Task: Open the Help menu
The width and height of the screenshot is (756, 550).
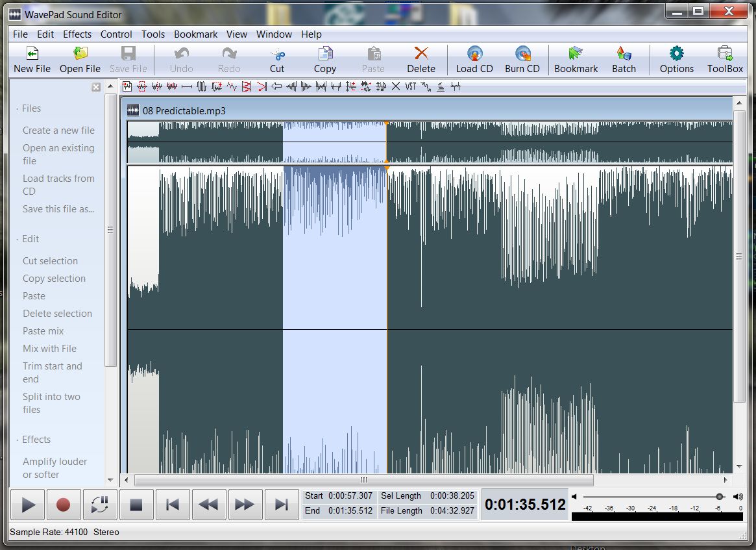Action: tap(311, 34)
